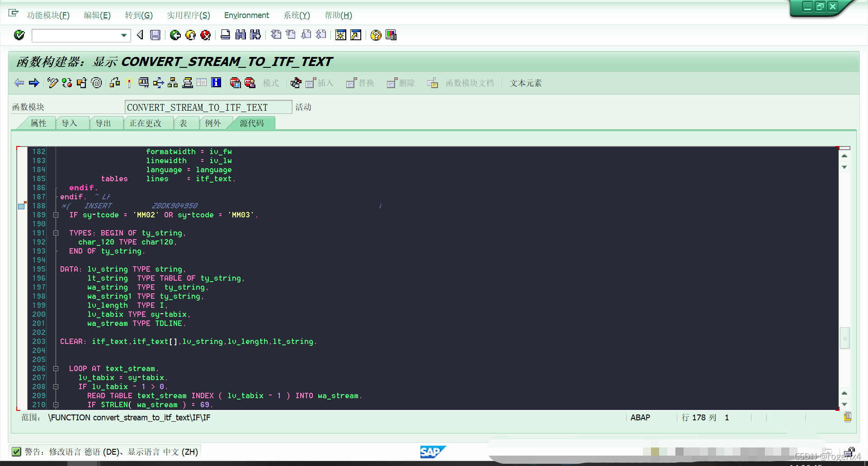Switch to the 例外 tab
Screen dimensions: 868x466
click(x=213, y=123)
